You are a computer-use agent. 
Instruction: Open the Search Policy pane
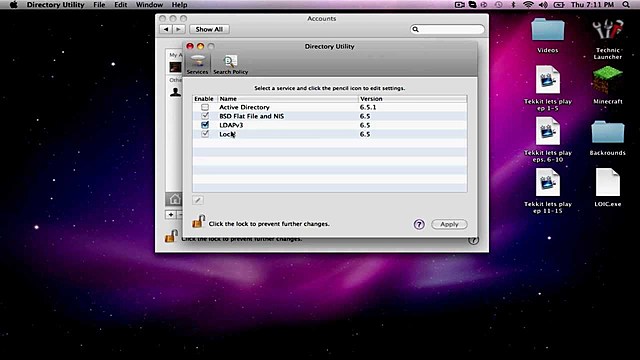point(231,65)
